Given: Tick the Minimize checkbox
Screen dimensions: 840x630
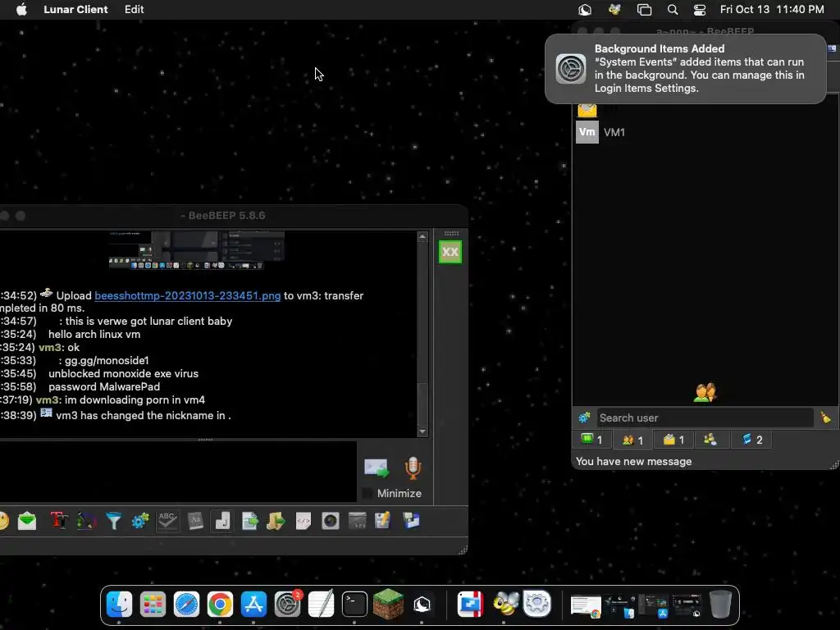Looking at the screenshot, I should click(367, 493).
